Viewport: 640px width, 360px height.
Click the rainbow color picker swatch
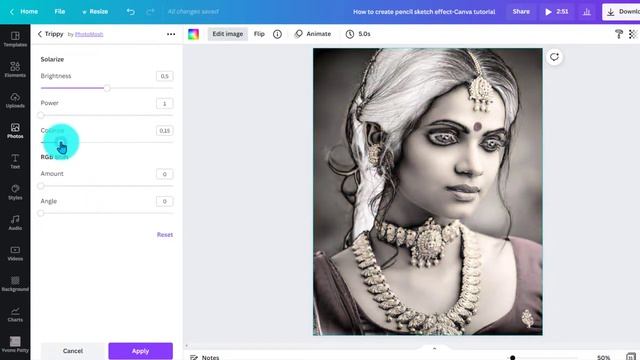pyautogui.click(x=193, y=34)
